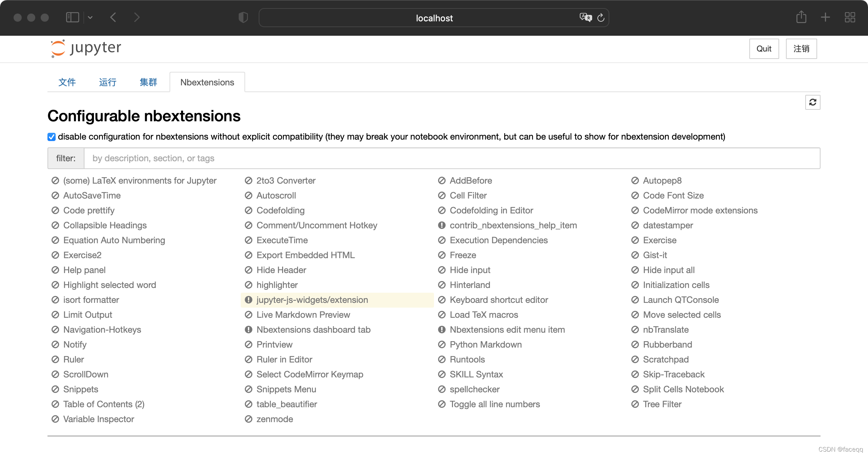Image resolution: width=868 pixels, height=456 pixels.
Task: Select the table_beautifier extension
Action: click(287, 404)
